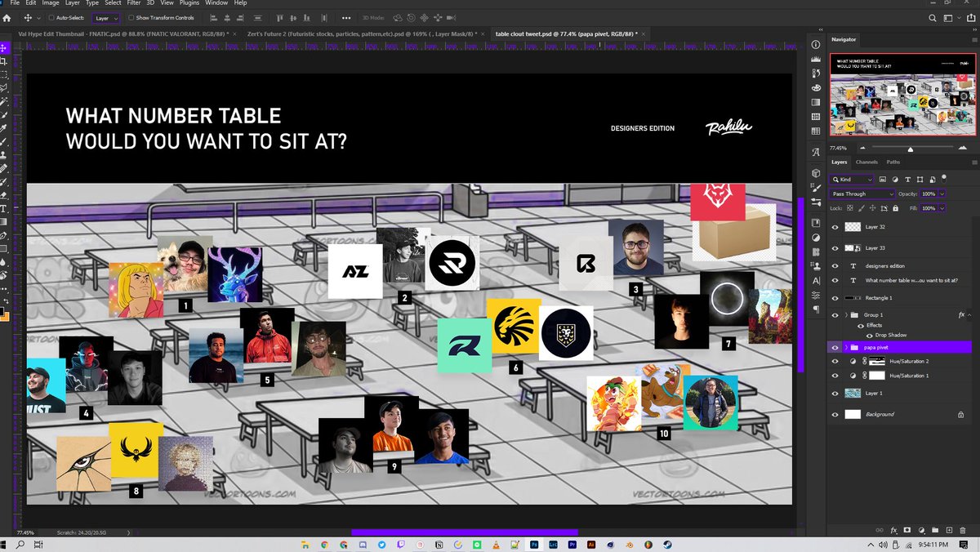This screenshot has height=552, width=980.
Task: Expand the Group 1 folder
Action: pyautogui.click(x=845, y=314)
